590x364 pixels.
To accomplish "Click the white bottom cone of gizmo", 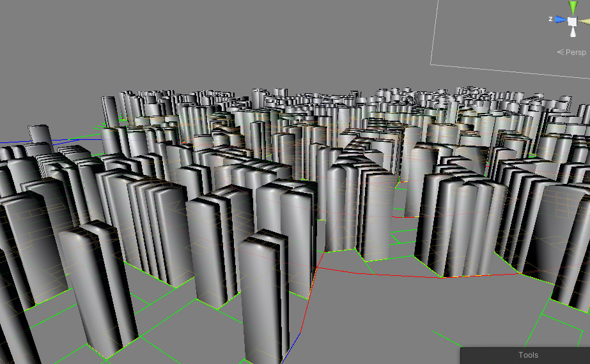I will pyautogui.click(x=573, y=33).
